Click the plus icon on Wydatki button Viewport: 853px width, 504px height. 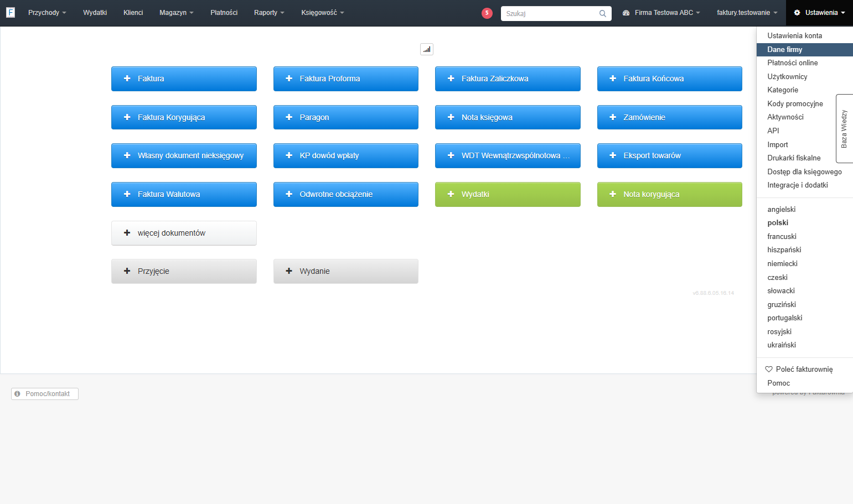click(x=451, y=194)
